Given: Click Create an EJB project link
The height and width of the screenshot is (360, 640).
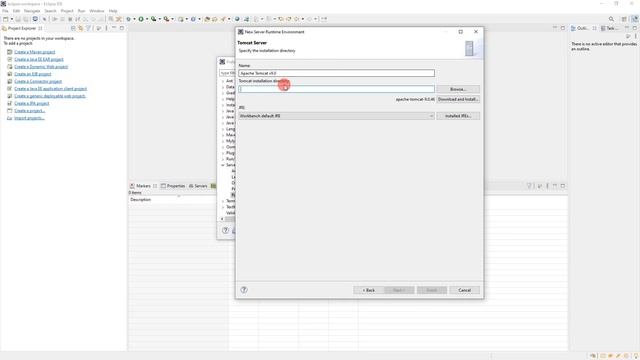Looking at the screenshot, I should 33,74.
